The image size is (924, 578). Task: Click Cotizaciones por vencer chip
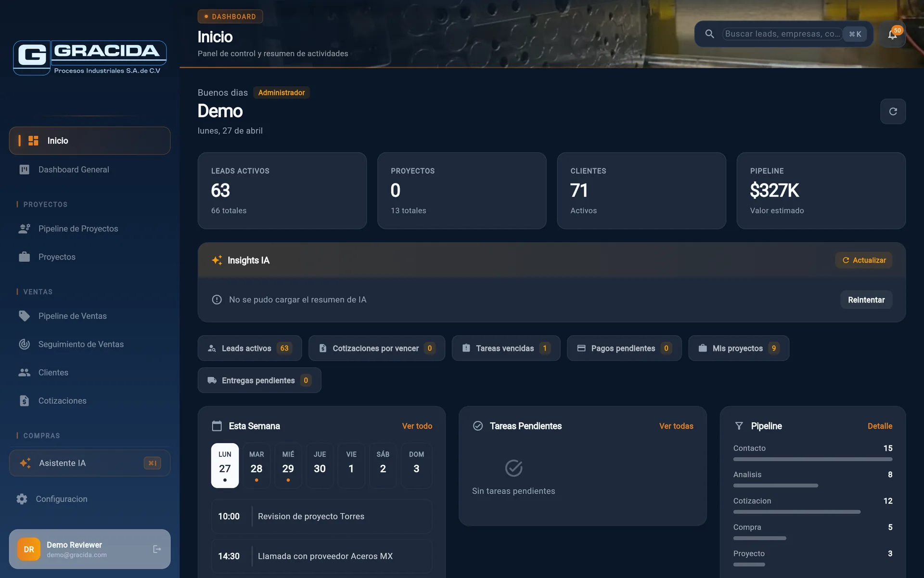tap(377, 348)
